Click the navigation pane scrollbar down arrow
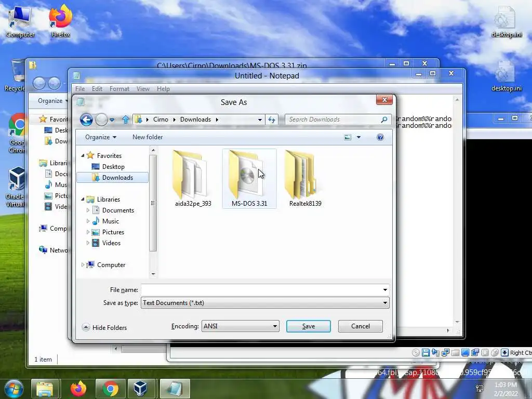 [153, 274]
